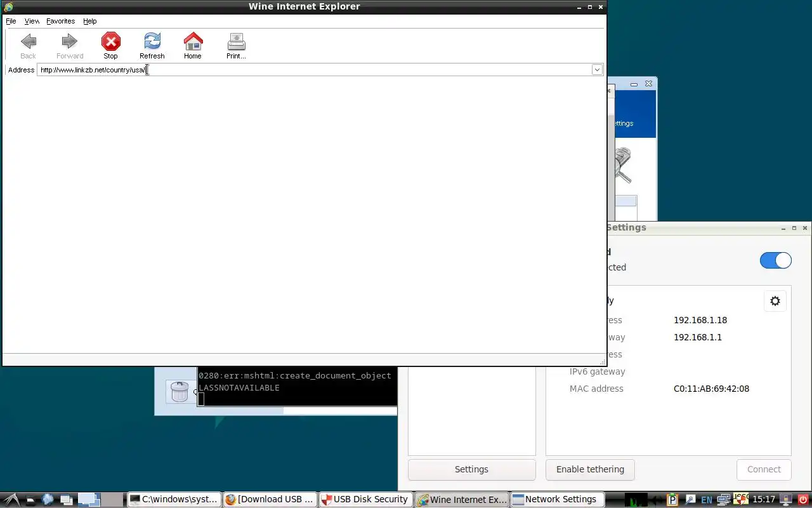This screenshot has width=812, height=508.
Task: Click the USB Disk Security shield tray icon
Action: 741,500
